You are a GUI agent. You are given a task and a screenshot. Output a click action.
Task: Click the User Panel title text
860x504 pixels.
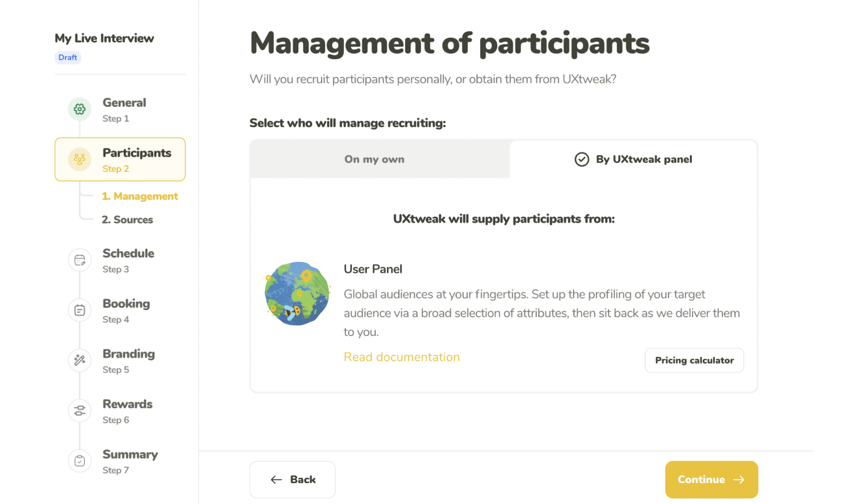pos(373,269)
